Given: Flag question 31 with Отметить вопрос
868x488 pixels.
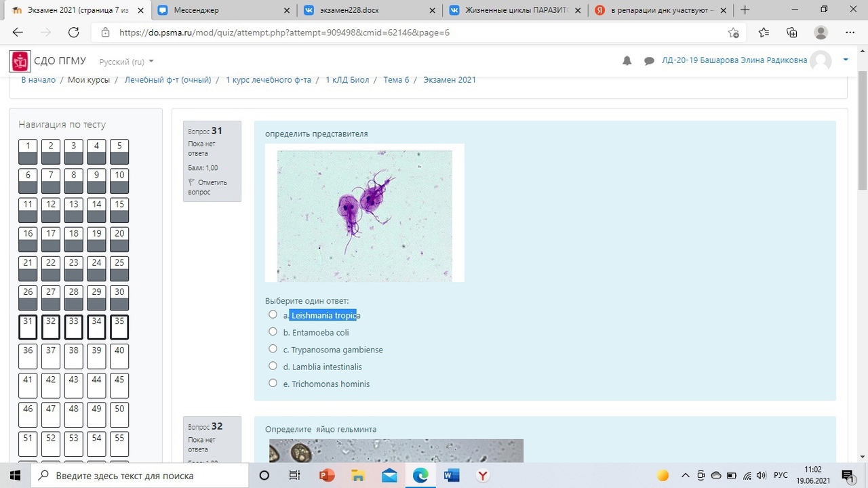Looking at the screenshot, I should pyautogui.click(x=208, y=187).
